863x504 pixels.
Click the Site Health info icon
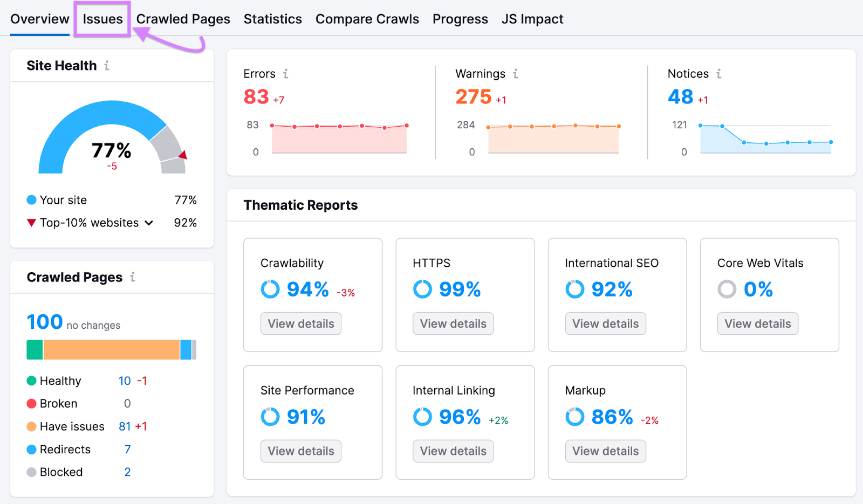coord(107,66)
